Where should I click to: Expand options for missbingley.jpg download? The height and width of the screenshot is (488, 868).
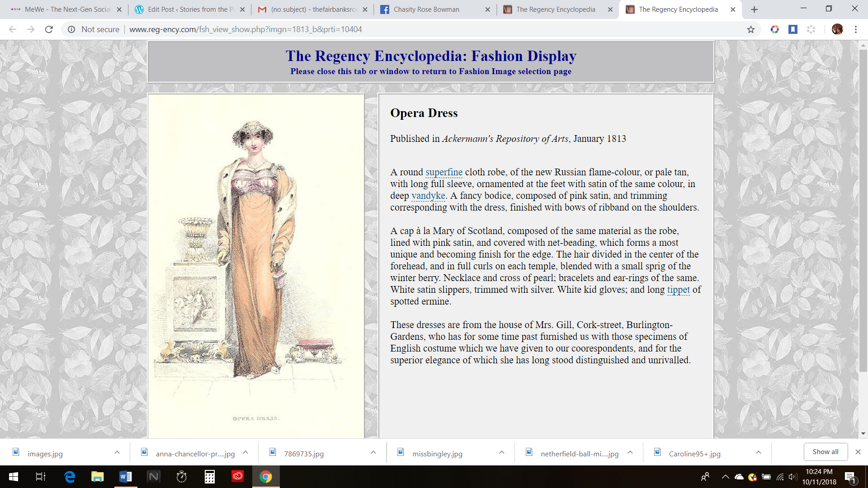[x=502, y=452]
